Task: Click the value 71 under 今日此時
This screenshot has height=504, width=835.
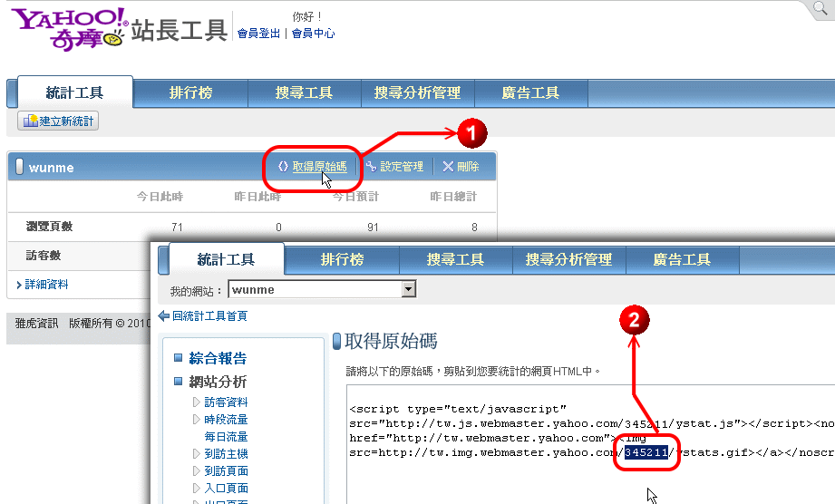Action: coord(178,228)
